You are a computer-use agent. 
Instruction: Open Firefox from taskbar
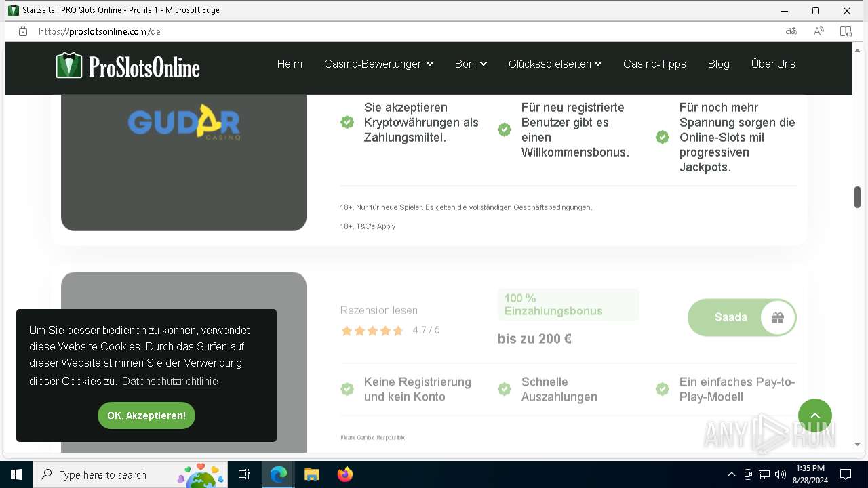tap(345, 474)
